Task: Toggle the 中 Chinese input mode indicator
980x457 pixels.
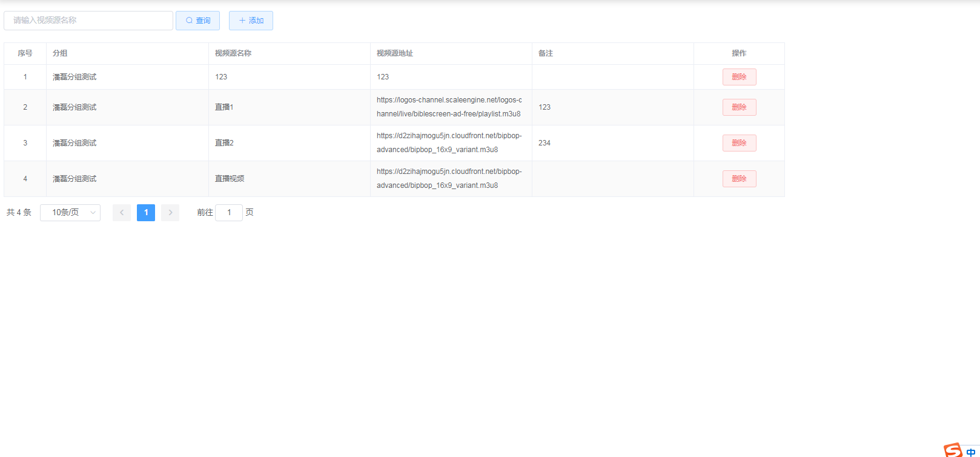Action: pos(971,452)
